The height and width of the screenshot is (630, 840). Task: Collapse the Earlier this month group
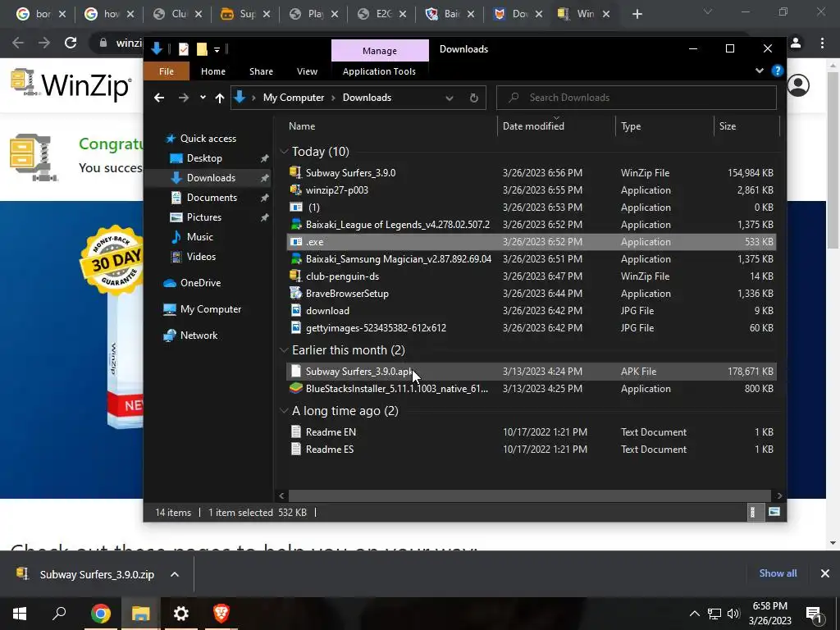[x=284, y=349]
